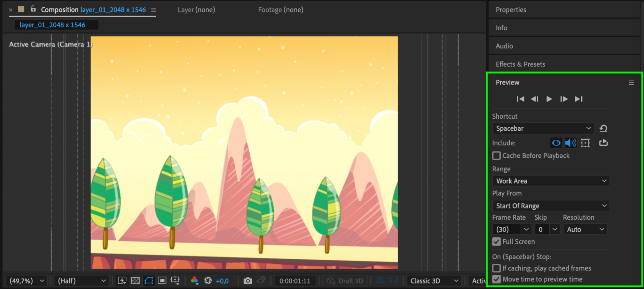
Task: Step to next frame in Preview
Action: point(564,99)
